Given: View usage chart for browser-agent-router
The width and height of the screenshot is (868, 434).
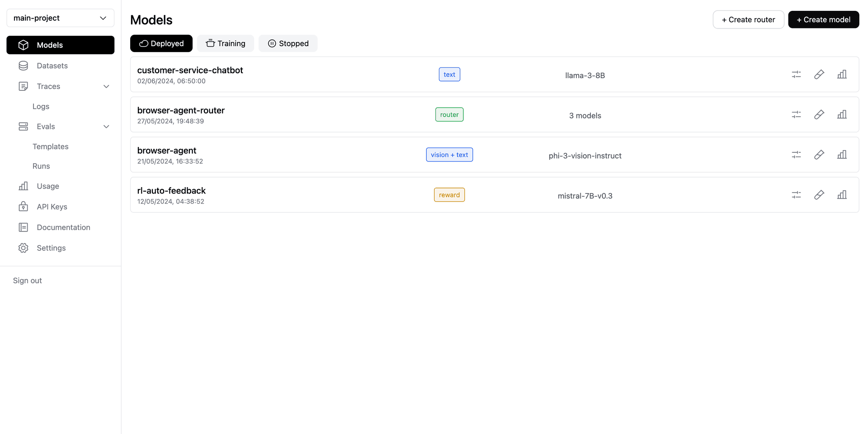Looking at the screenshot, I should 842,115.
